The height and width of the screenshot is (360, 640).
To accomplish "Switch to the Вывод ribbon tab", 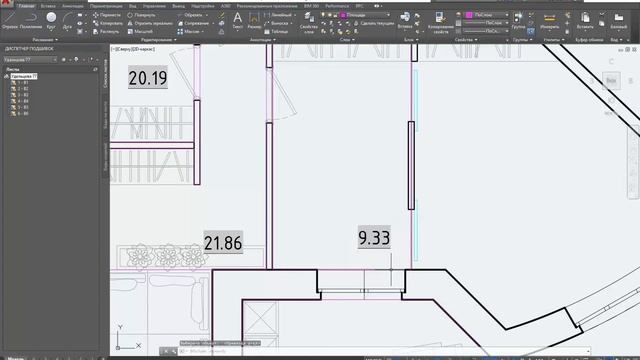I will point(178,6).
